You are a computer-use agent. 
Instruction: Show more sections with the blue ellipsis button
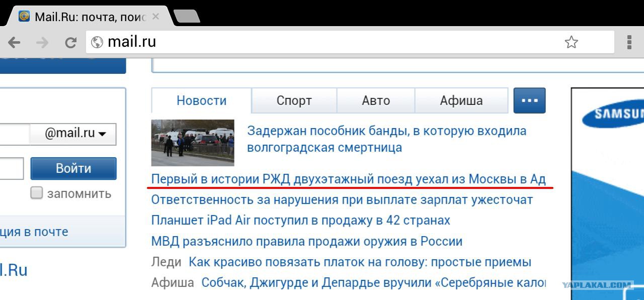pyautogui.click(x=529, y=101)
